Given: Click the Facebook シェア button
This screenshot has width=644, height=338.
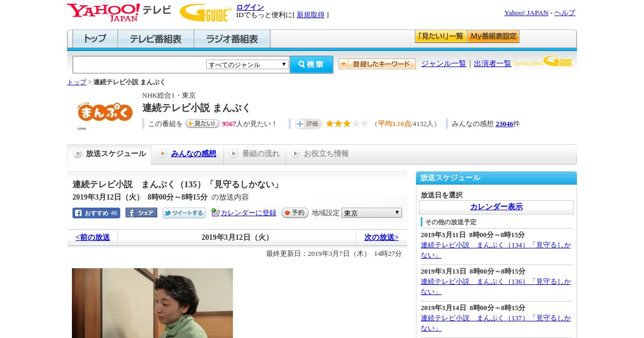Looking at the screenshot, I should pos(141,212).
